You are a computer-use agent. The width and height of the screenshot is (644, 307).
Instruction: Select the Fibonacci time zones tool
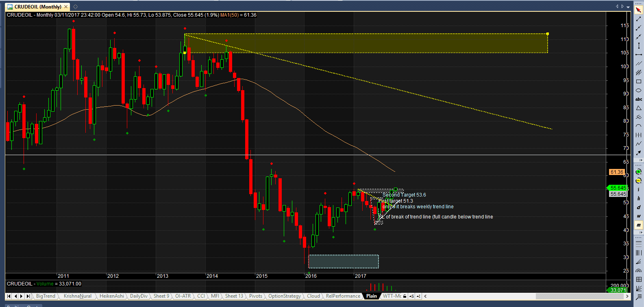pos(638,253)
